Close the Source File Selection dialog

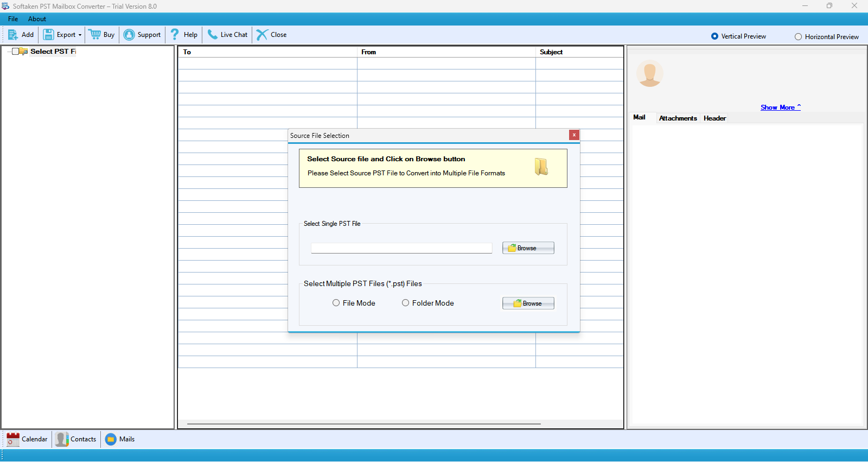[x=574, y=135]
